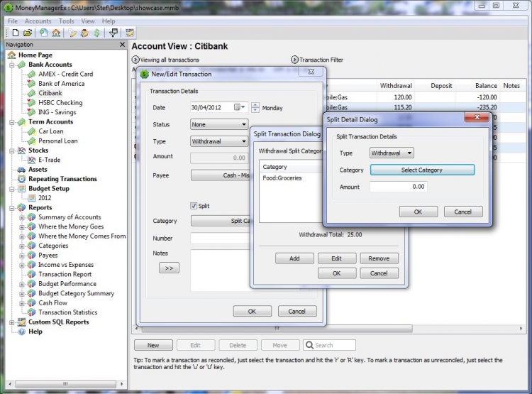
Task: Open a database with the folder toolbar icon
Action: click(28, 33)
